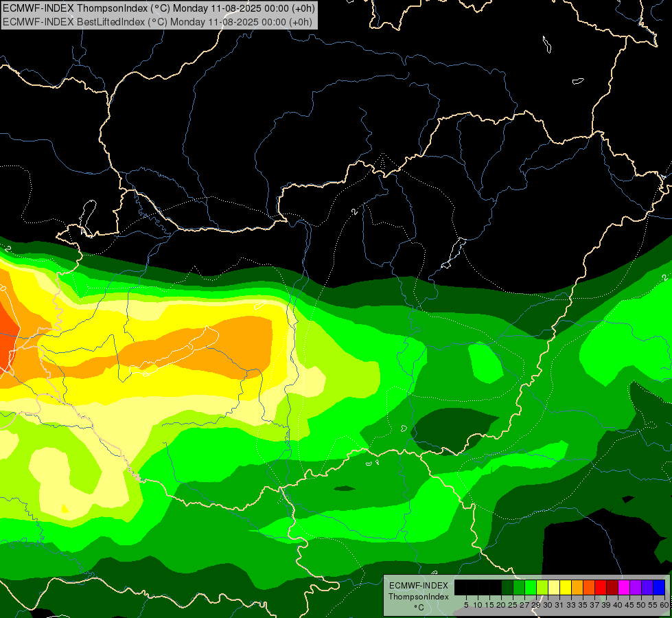Click the °C unit label in legend

tap(419, 608)
